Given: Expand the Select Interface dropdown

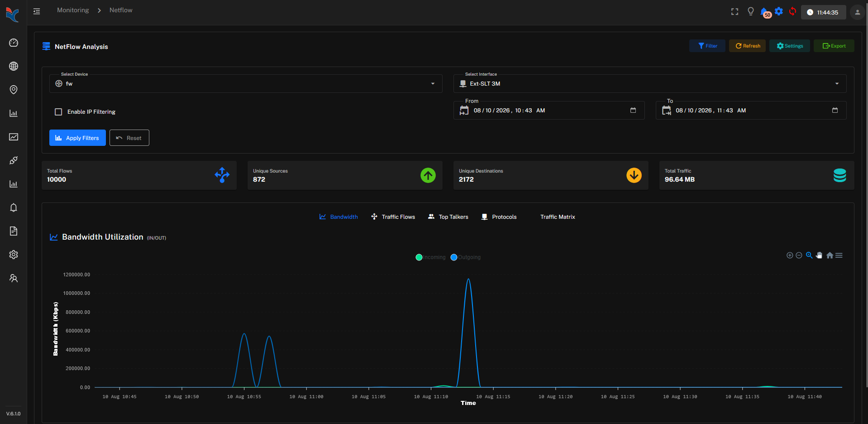Looking at the screenshot, I should coord(650,84).
